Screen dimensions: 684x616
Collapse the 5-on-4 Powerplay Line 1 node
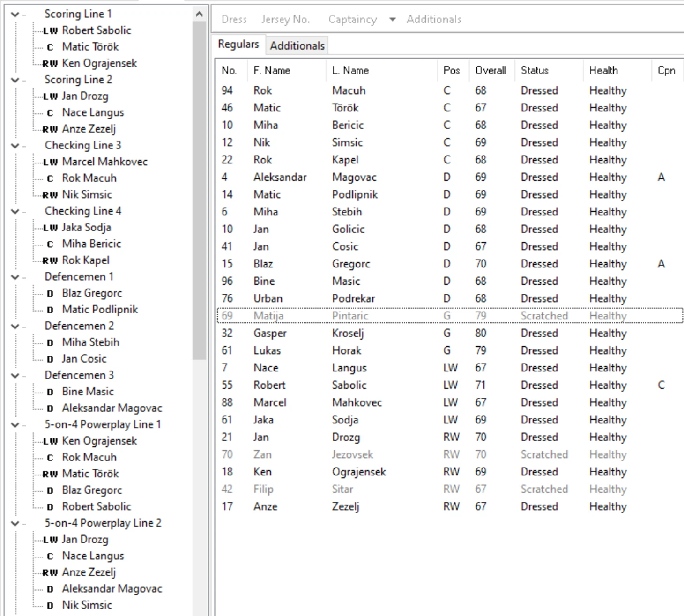tap(15, 425)
